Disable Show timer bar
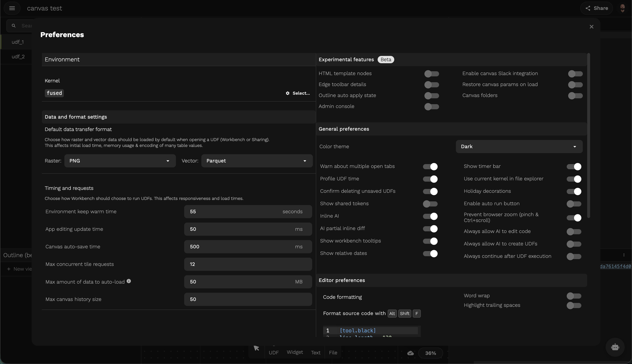632x364 pixels. (x=574, y=167)
